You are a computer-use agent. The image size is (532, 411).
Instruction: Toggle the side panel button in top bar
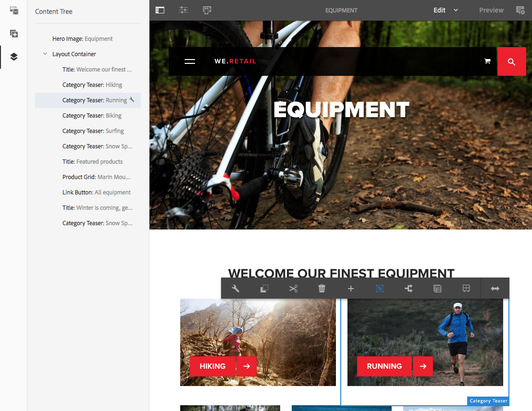tap(160, 10)
